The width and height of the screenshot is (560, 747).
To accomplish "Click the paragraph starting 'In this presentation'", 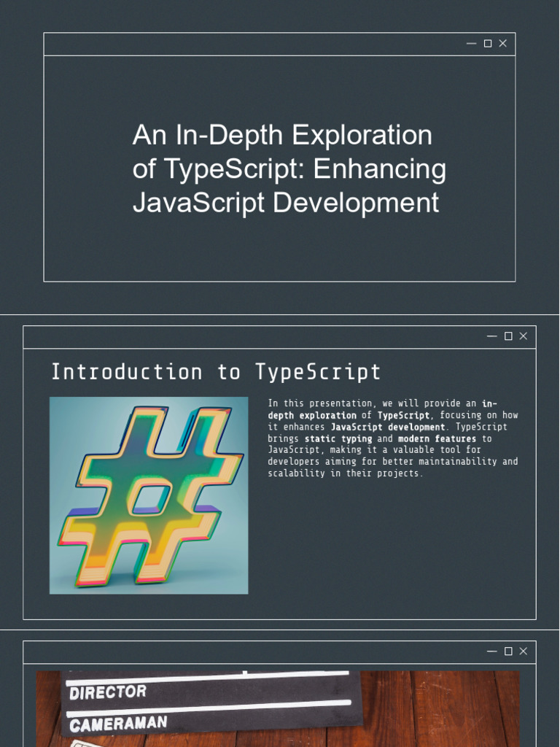I will tap(393, 438).
